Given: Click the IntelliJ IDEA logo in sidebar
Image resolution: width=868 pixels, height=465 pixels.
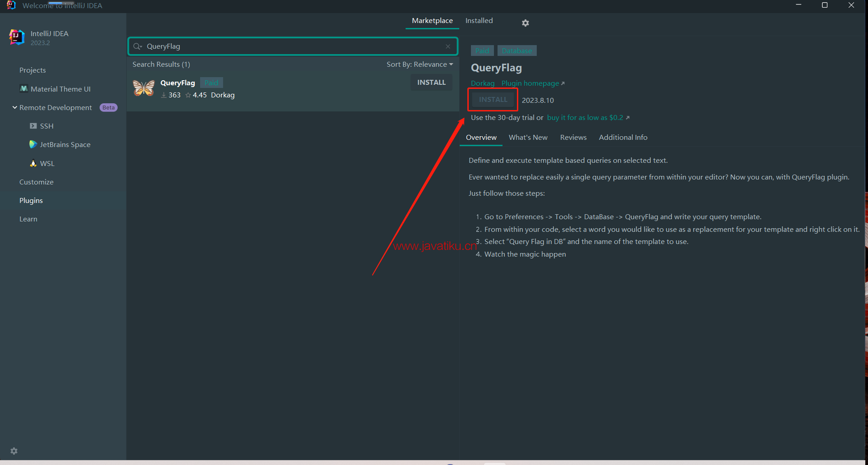Looking at the screenshot, I should [17, 37].
